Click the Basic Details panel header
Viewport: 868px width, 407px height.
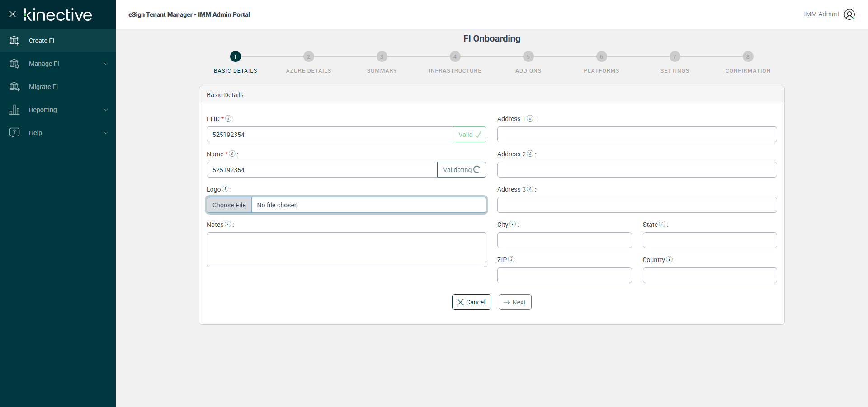492,95
